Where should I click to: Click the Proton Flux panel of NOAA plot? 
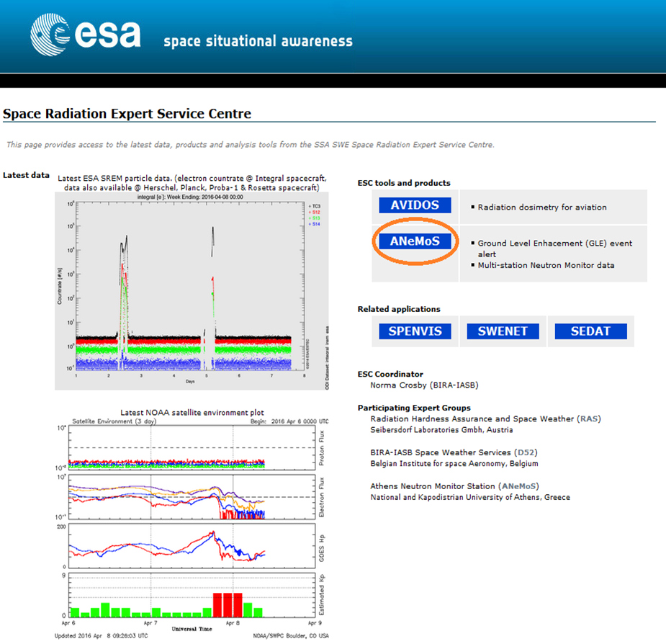190,449
